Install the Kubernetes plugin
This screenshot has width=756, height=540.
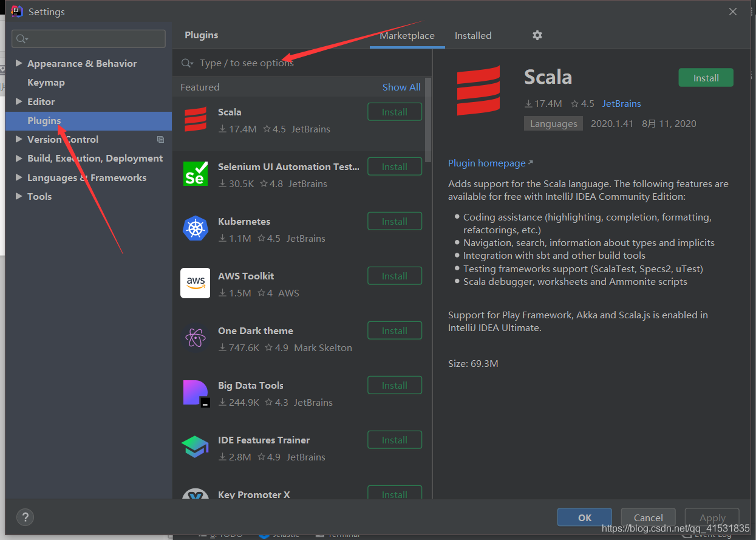(x=395, y=222)
